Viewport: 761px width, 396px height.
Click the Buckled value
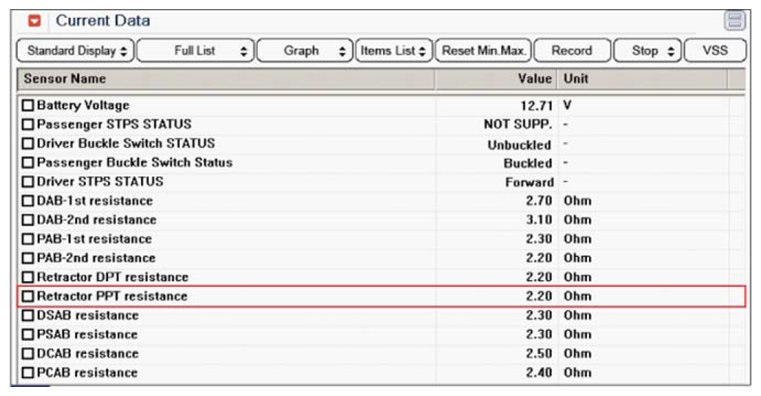point(528,164)
